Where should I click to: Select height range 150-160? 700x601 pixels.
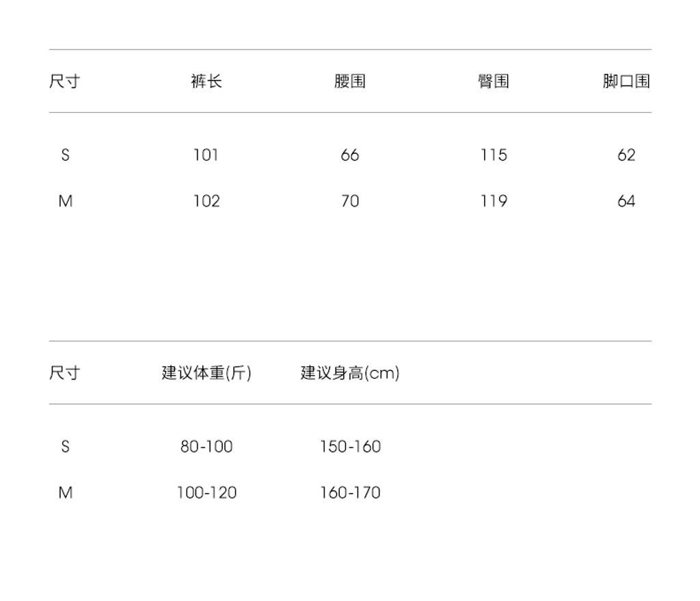click(350, 446)
